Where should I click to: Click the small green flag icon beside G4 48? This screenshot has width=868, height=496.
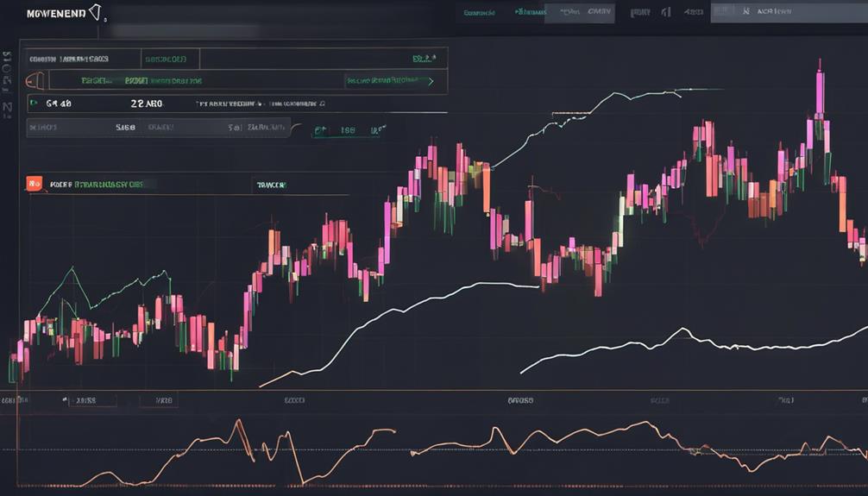(x=35, y=103)
